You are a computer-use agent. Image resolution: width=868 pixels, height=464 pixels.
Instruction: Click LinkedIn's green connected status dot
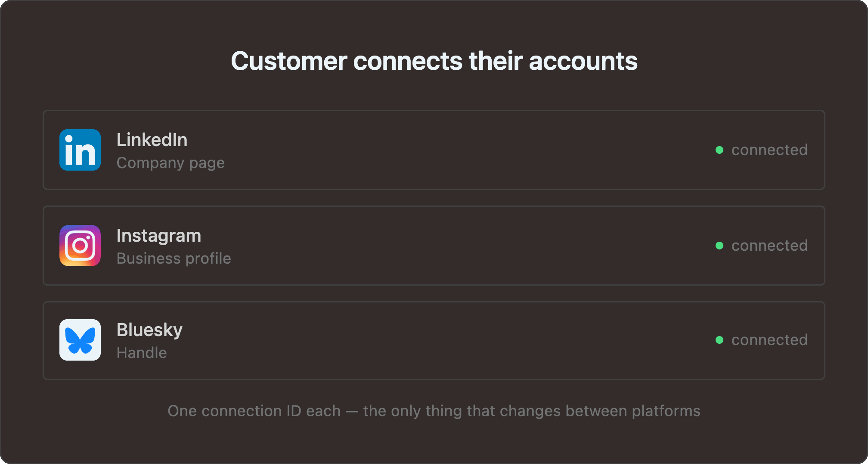[x=719, y=150]
